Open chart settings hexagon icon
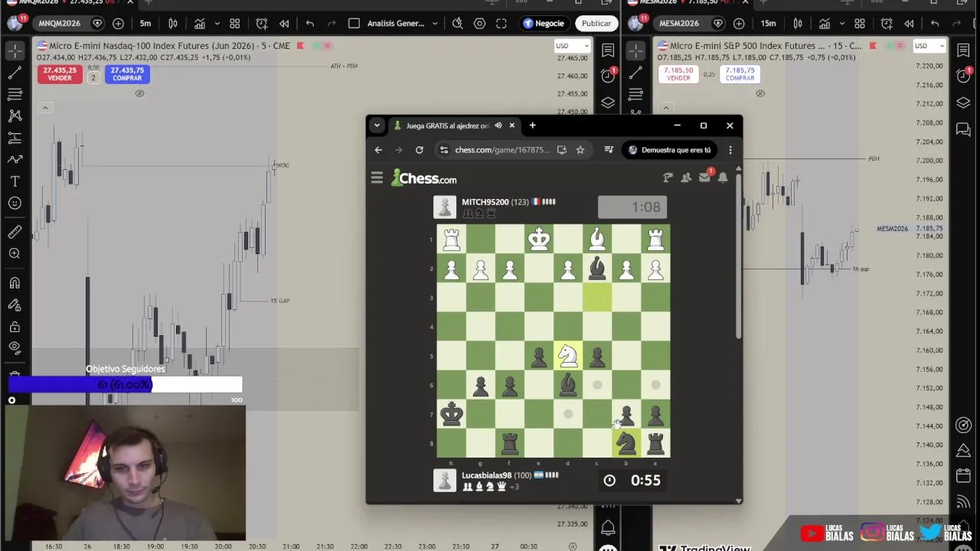This screenshot has height=551, width=980. [479, 23]
